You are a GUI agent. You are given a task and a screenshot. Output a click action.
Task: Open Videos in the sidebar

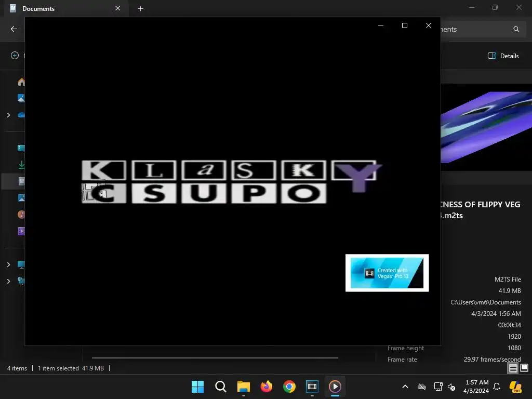[21, 231]
